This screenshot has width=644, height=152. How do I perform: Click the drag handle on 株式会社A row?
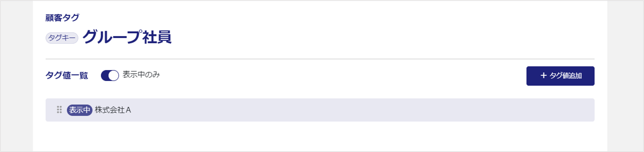[59, 110]
